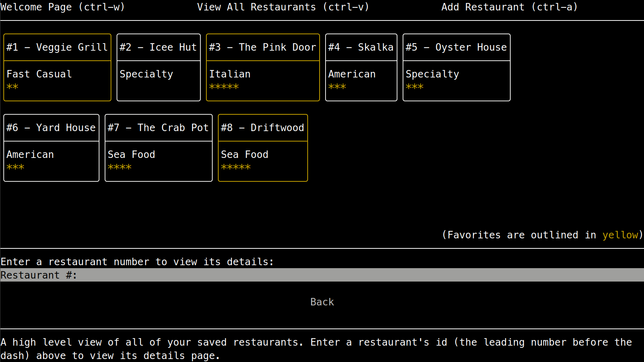Go to Add Restaurant page
The image size is (644, 362).
click(509, 7)
